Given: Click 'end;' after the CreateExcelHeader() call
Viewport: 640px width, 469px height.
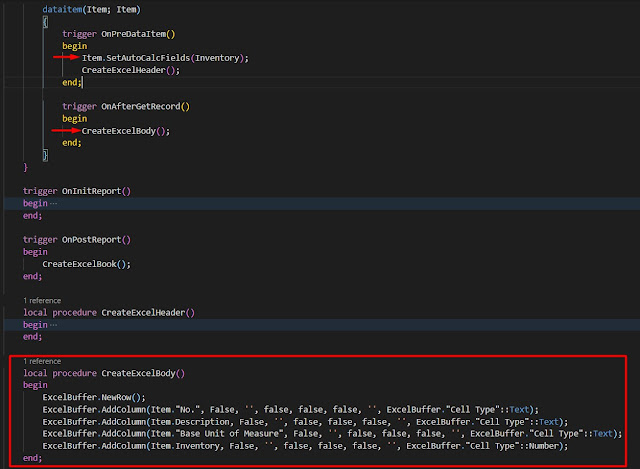Looking at the screenshot, I should pyautogui.click(x=72, y=82).
